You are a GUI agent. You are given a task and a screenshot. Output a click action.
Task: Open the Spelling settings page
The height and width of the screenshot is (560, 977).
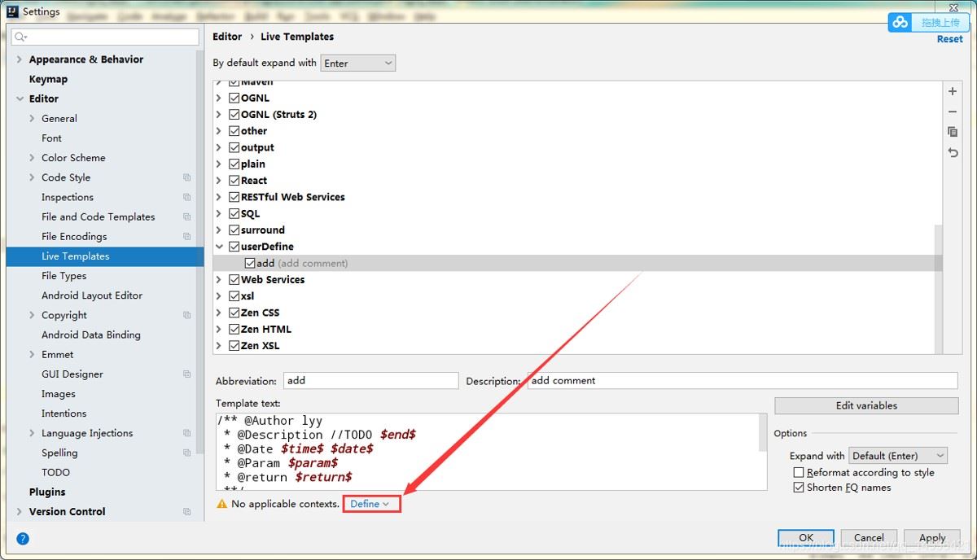(59, 453)
